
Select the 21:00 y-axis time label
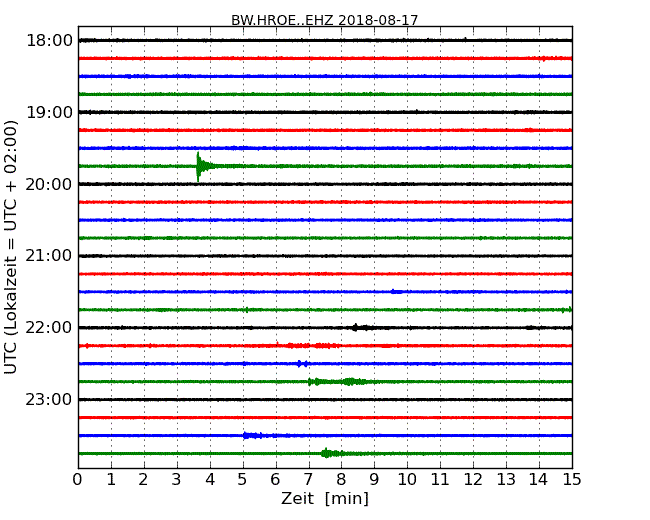coord(49,256)
